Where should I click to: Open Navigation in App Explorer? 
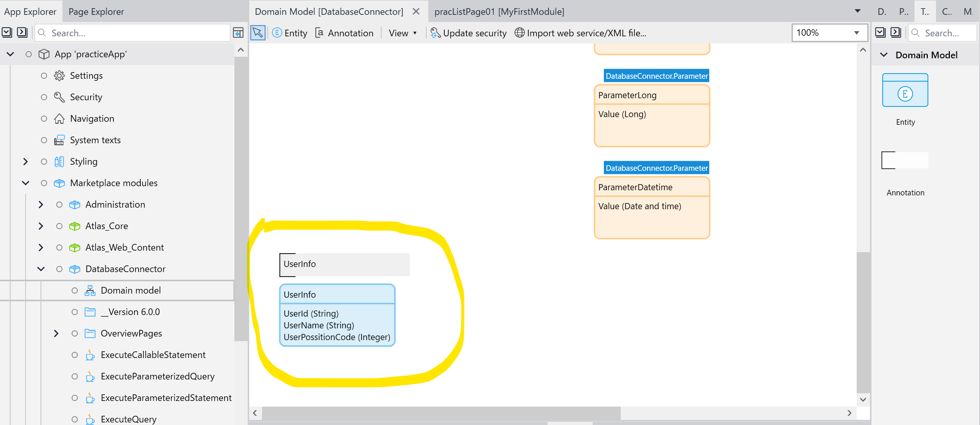(92, 119)
